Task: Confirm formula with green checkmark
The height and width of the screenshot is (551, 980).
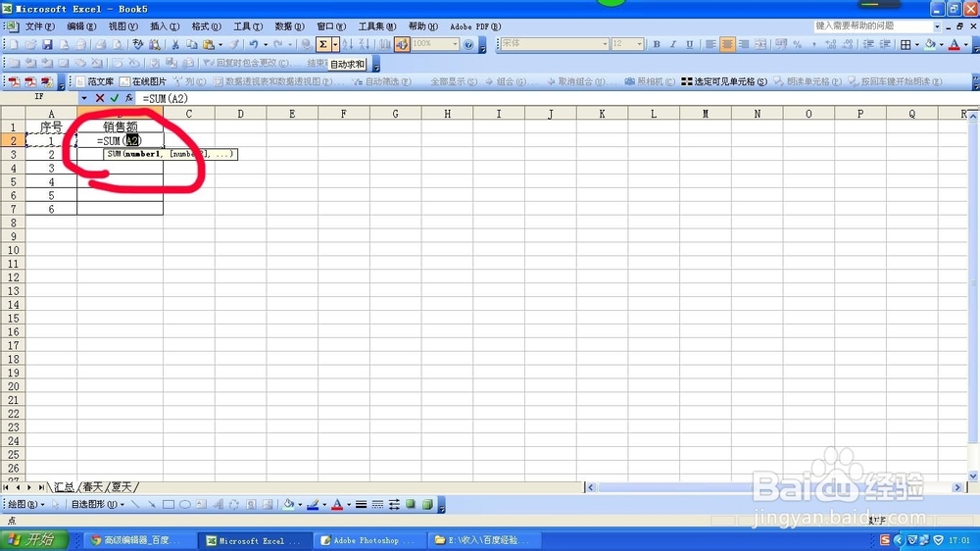Action: coord(115,98)
